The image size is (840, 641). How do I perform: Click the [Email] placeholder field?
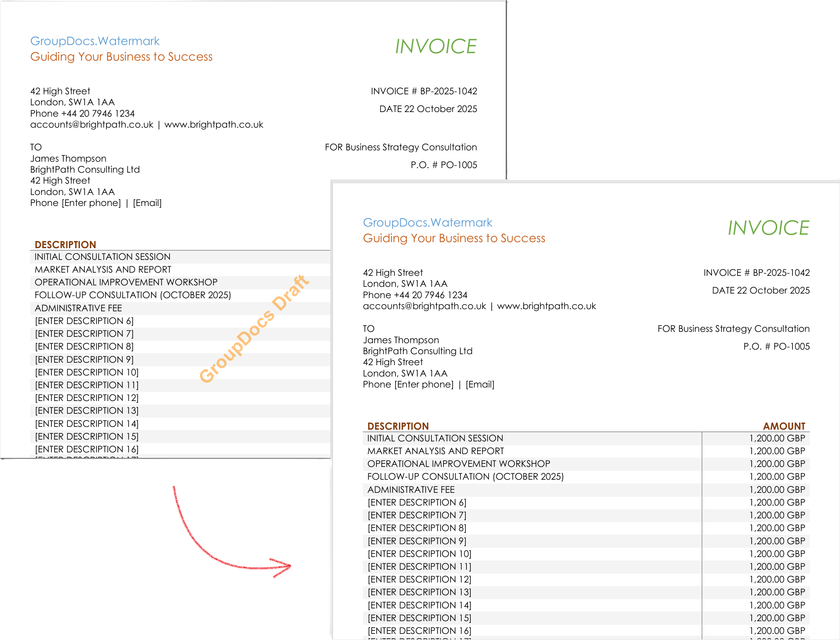click(480, 384)
